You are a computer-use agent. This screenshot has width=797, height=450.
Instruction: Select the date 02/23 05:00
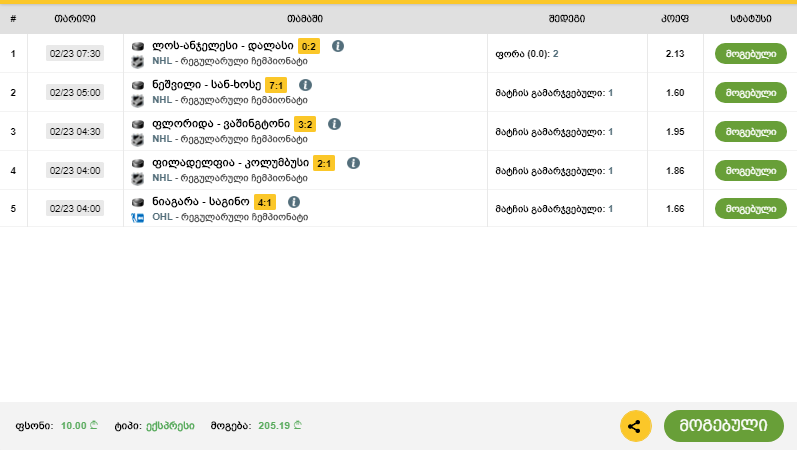(75, 93)
